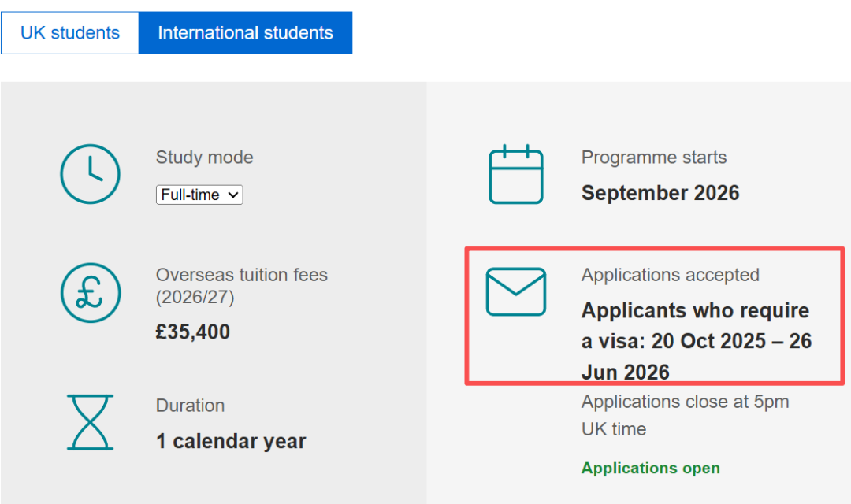The image size is (851, 504).
Task: Click the pound sterling tuition fees icon
Action: (91, 293)
